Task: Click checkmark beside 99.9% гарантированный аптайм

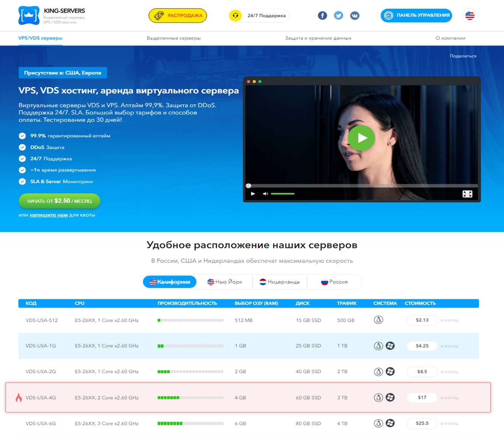Action: 22,136
